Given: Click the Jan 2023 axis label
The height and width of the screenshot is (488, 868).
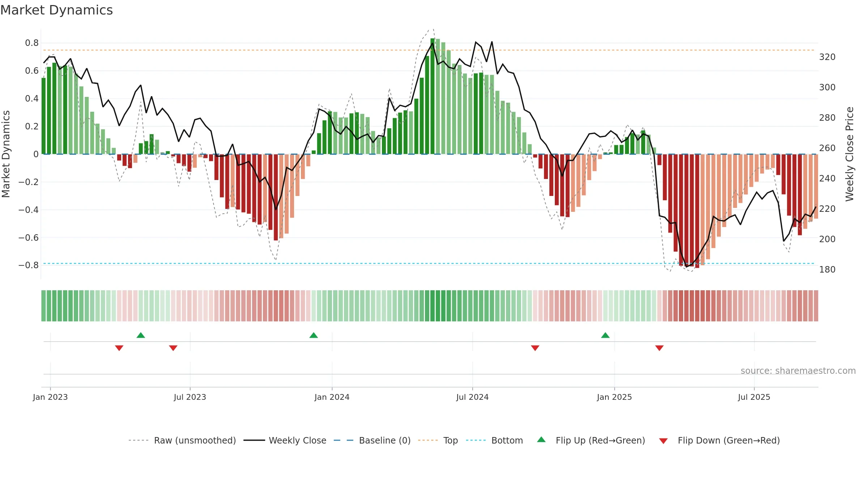Looking at the screenshot, I should pos(50,397).
